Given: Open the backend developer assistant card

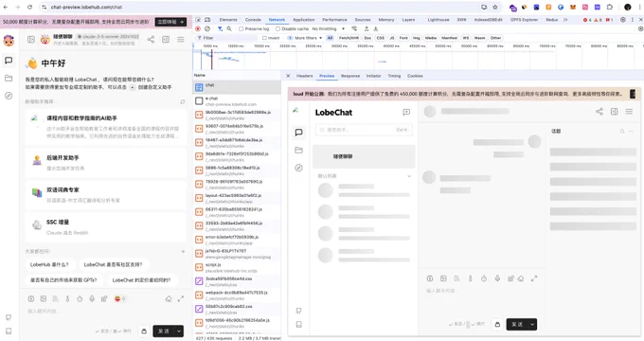Looking at the screenshot, I should 105,163.
